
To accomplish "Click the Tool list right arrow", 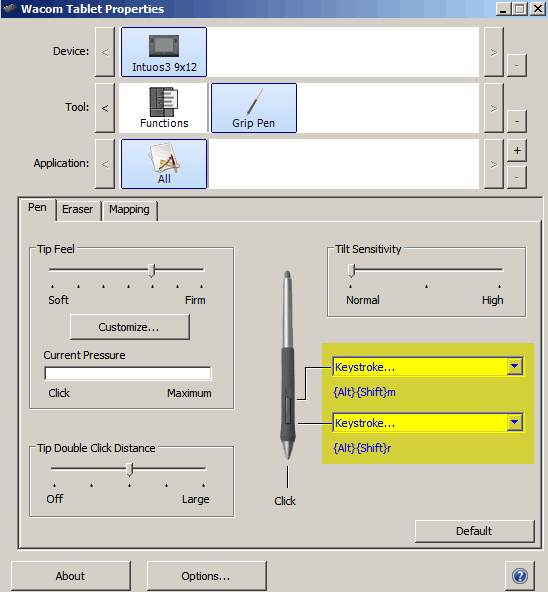I will [494, 108].
